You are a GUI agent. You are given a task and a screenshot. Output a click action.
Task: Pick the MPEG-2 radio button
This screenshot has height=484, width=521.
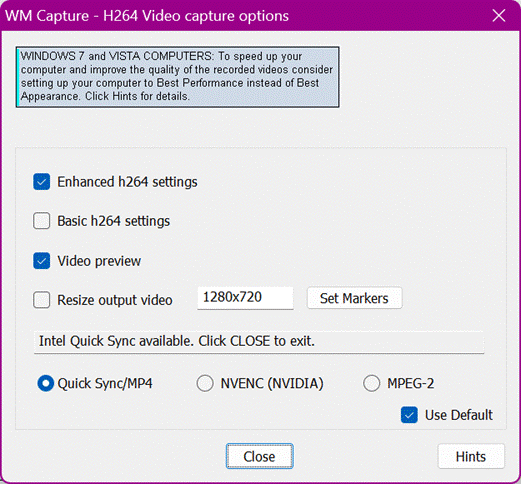(x=371, y=383)
